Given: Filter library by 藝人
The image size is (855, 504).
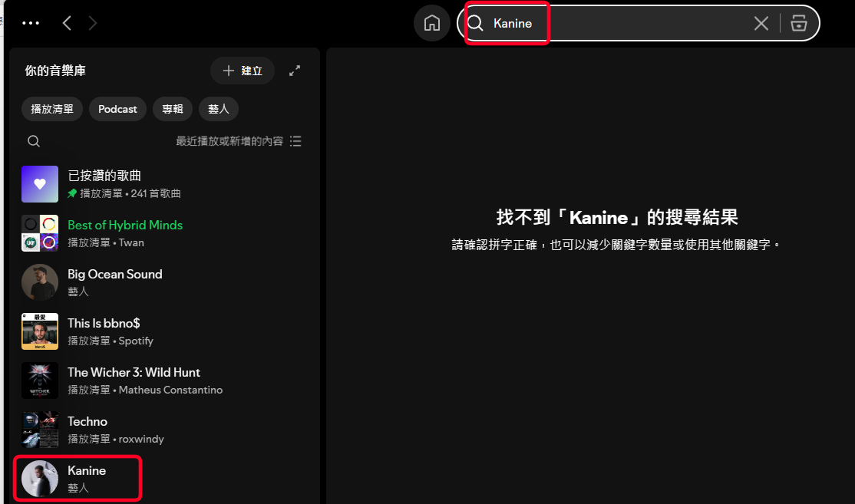Looking at the screenshot, I should click(219, 109).
